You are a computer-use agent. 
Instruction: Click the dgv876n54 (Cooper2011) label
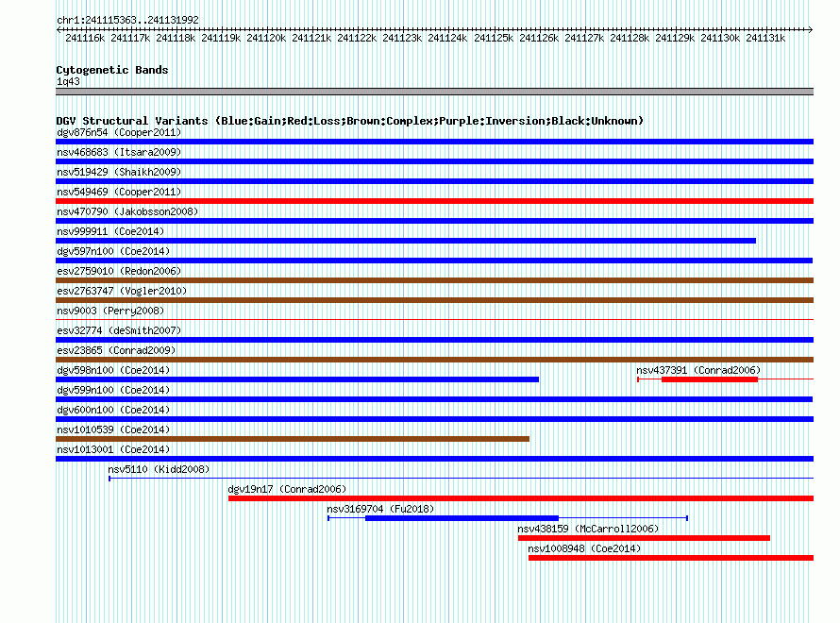coord(119,132)
